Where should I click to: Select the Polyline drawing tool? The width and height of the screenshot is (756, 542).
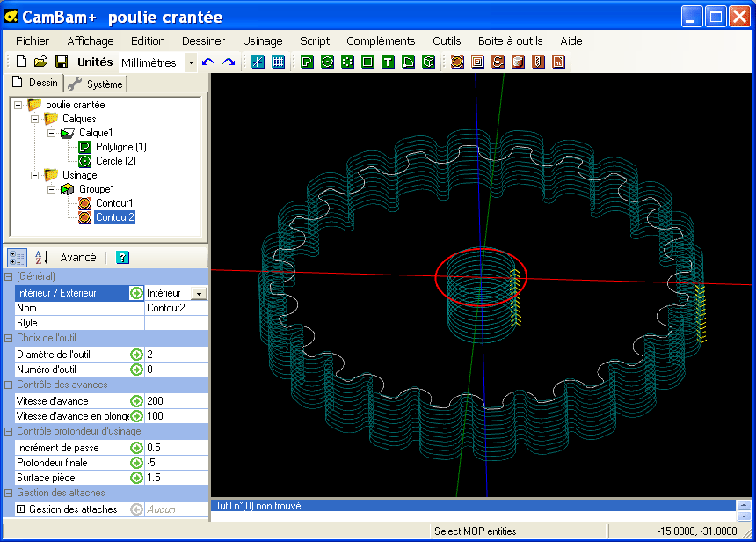click(307, 62)
